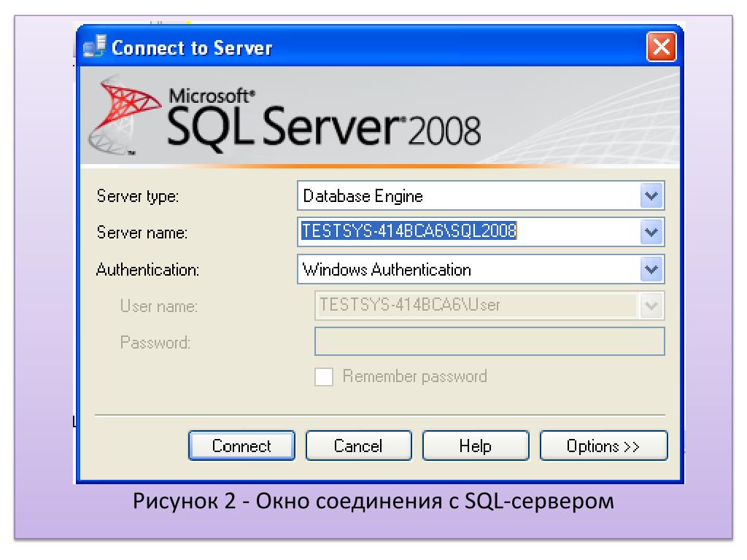
Task: Click the 'User name:' label
Action: [x=158, y=306]
